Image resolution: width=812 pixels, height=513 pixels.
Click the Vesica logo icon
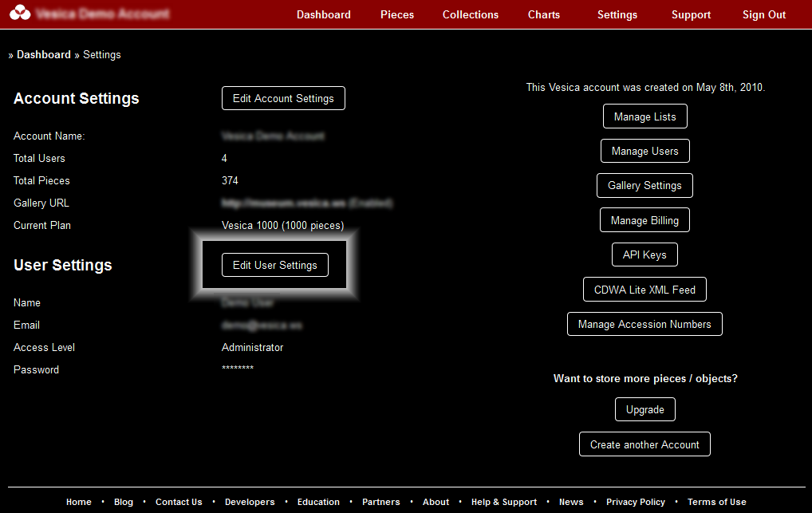20,13
